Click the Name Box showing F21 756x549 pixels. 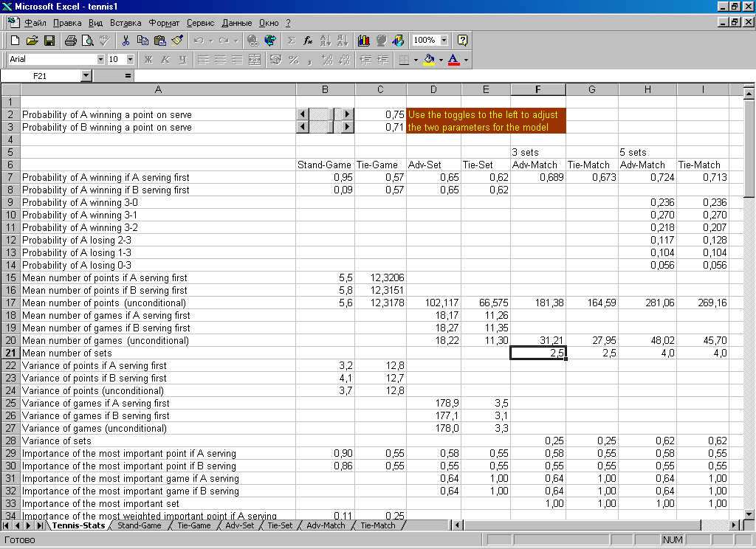[41, 76]
